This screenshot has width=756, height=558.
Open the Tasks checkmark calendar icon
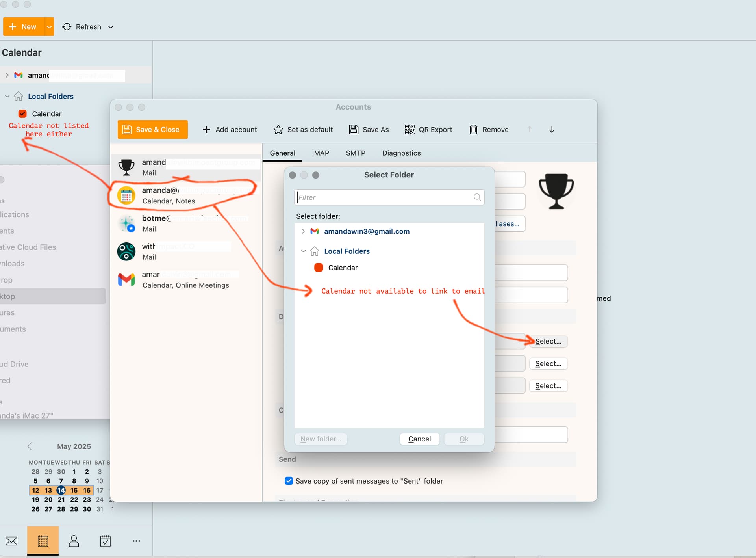point(105,541)
